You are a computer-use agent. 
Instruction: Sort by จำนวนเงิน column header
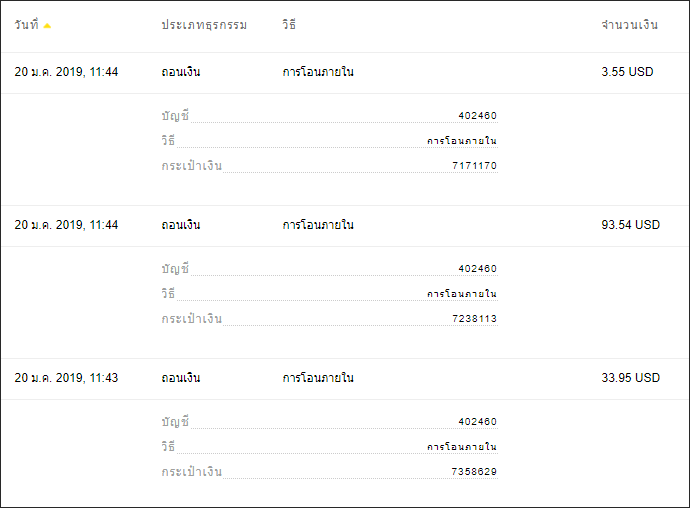tap(629, 25)
